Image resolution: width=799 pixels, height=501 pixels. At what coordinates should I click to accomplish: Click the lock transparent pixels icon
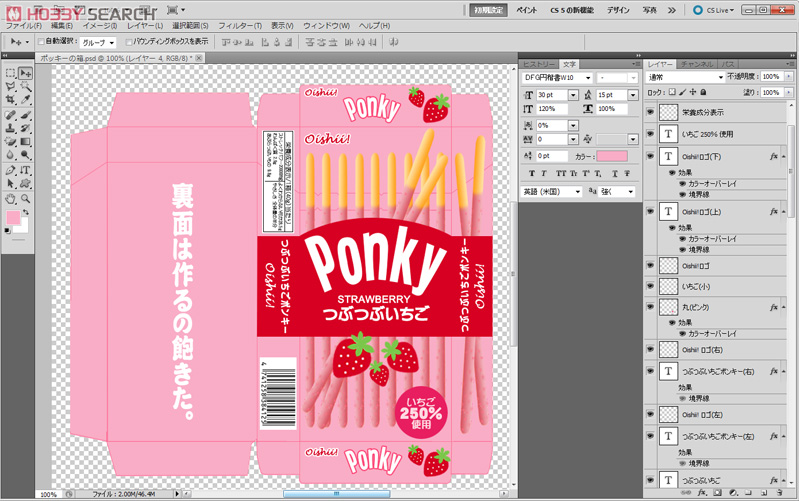click(672, 92)
